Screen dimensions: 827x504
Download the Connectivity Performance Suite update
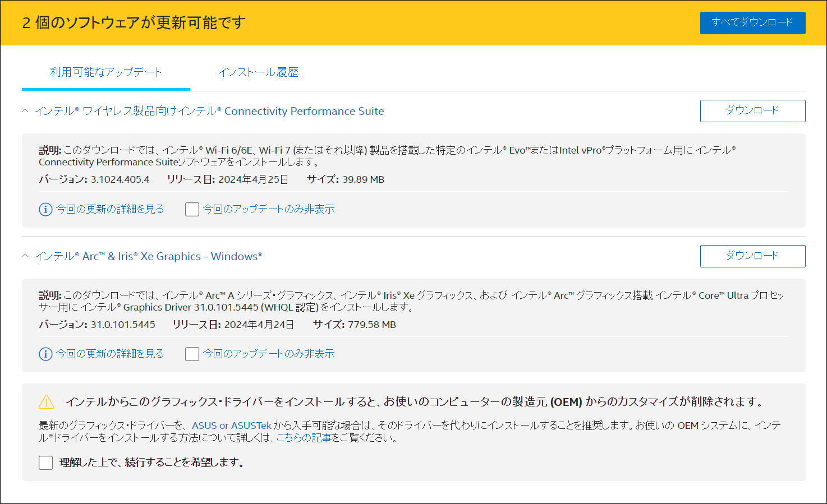pos(752,111)
